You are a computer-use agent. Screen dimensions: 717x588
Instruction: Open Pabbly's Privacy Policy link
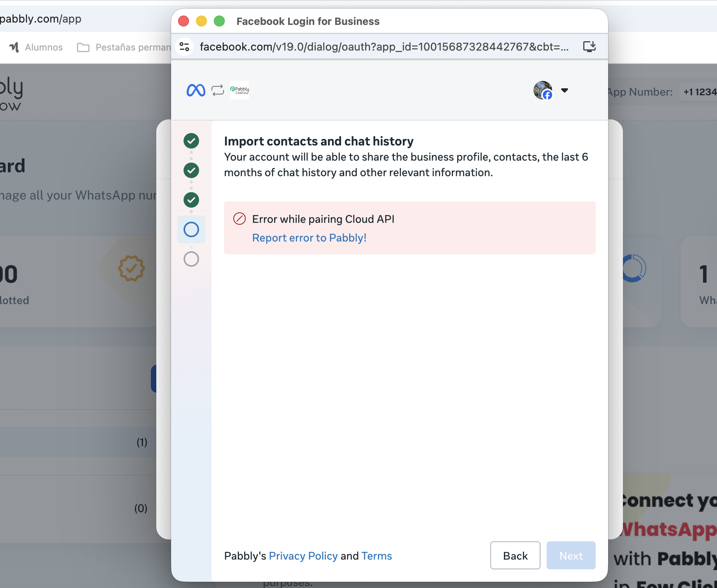click(x=303, y=556)
